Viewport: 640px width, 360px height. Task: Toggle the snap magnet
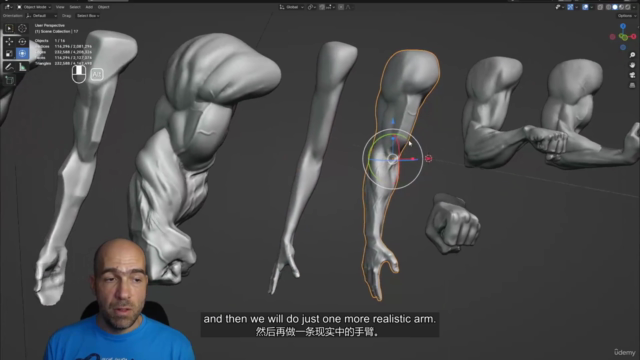click(x=322, y=7)
